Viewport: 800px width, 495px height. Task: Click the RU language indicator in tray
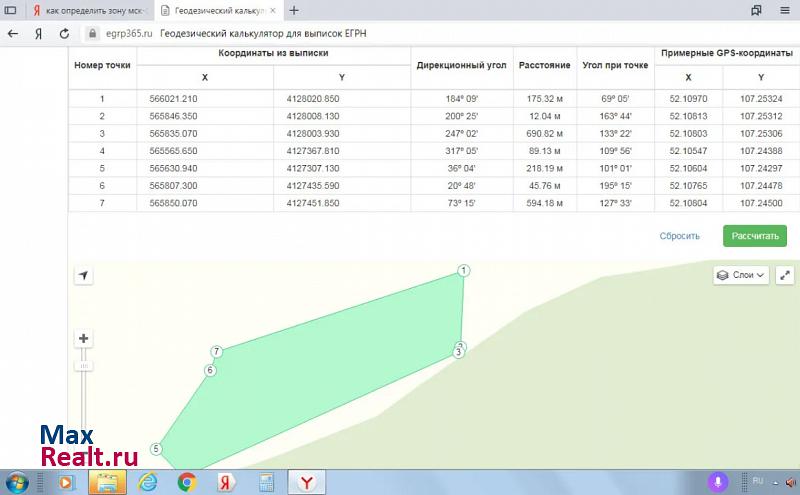757,480
